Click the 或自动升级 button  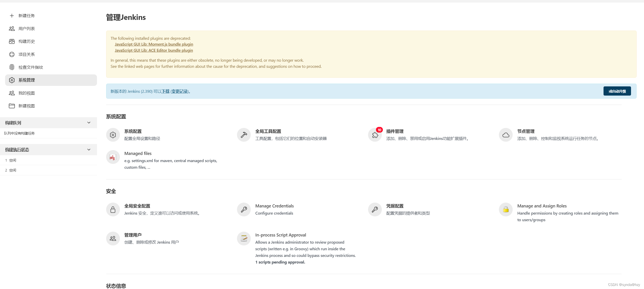click(x=617, y=91)
